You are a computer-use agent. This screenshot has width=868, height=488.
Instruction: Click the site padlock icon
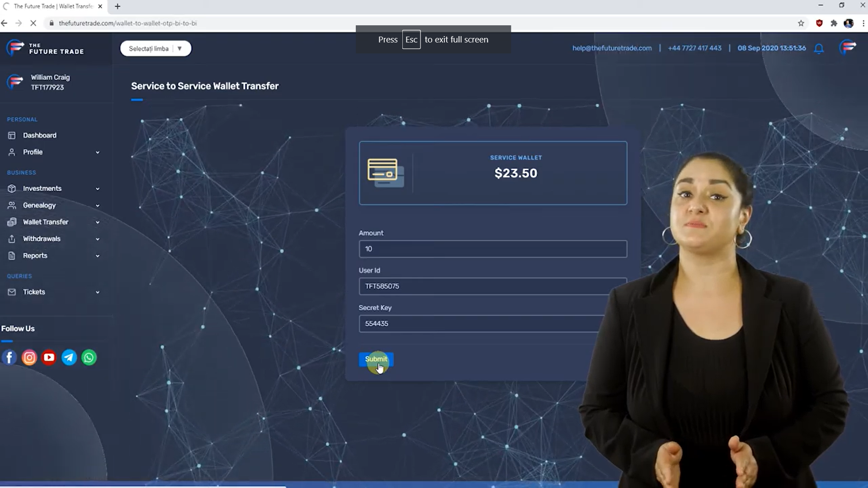pyautogui.click(x=52, y=23)
